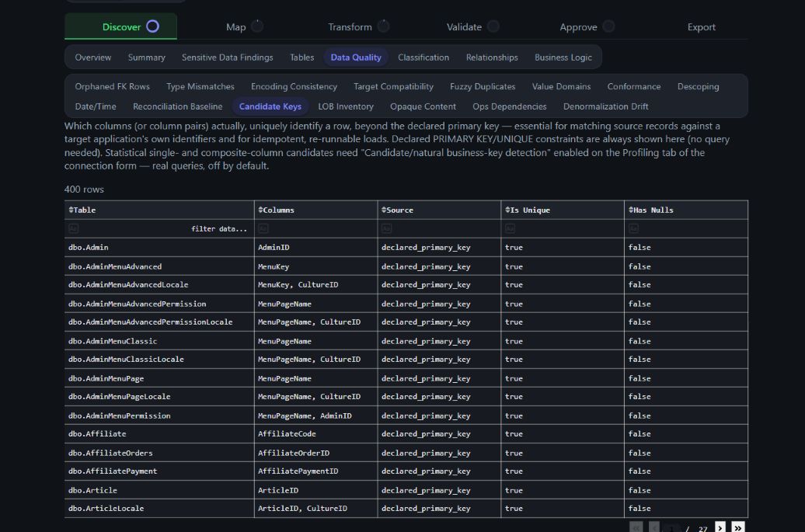805x532 pixels.
Task: Click the Discover stage status circle
Action: (x=152, y=26)
